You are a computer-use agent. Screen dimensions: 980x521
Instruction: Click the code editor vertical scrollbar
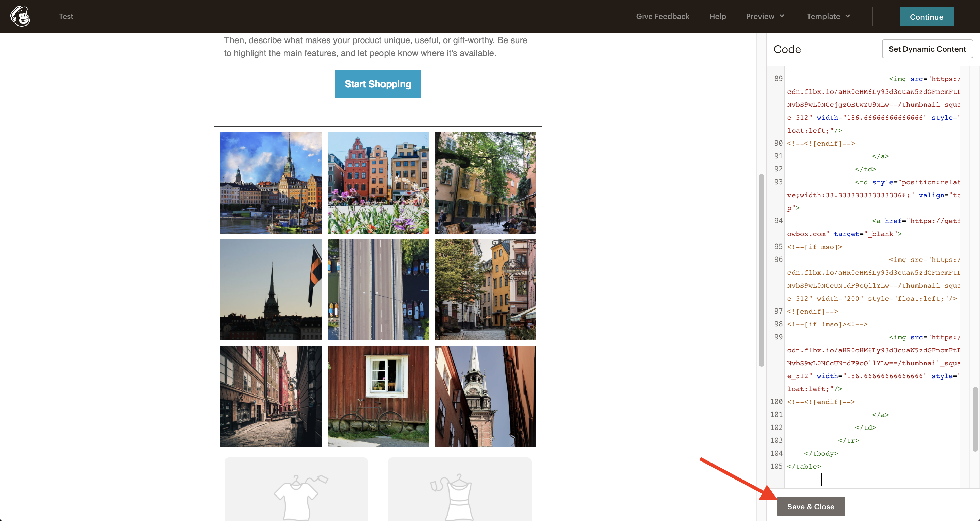pos(975,419)
